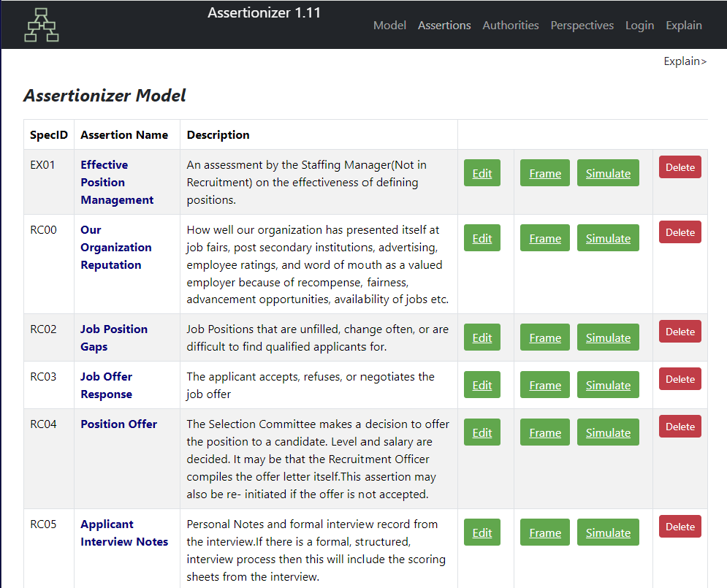727x588 pixels.
Task: Open the Perspectives navigation link
Action: click(582, 26)
